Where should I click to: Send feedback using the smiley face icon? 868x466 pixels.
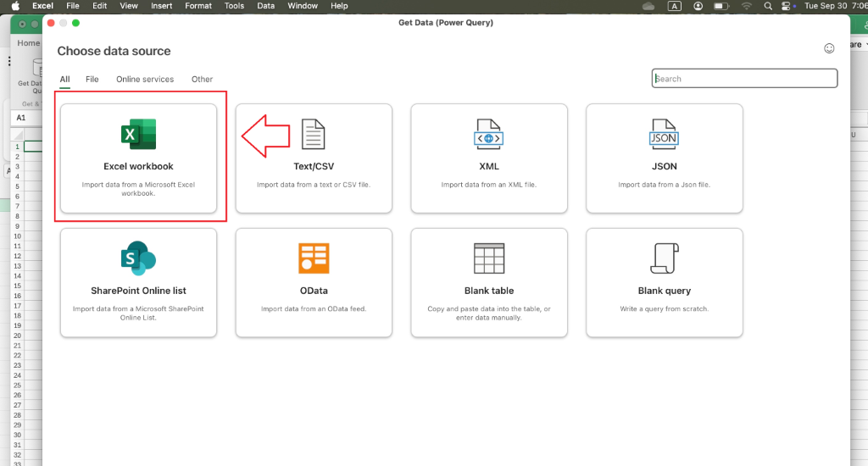pos(829,48)
